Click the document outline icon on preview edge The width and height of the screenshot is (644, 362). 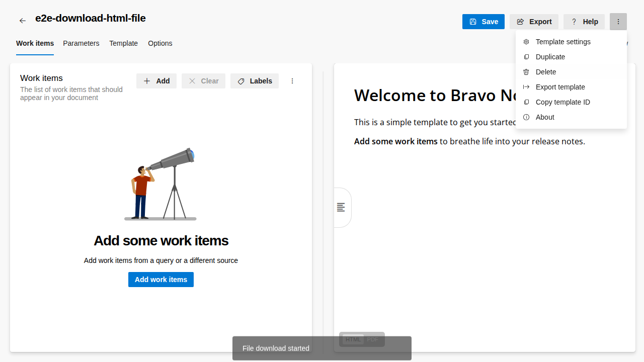(341, 207)
